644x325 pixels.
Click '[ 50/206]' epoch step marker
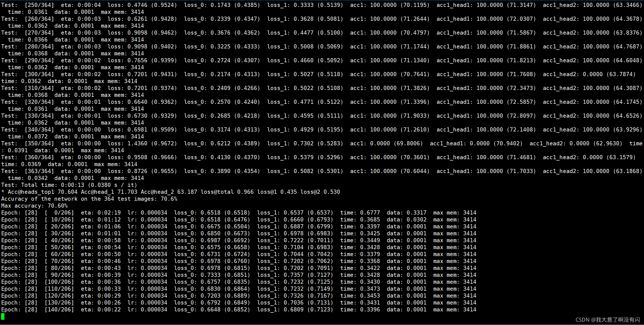(59, 247)
